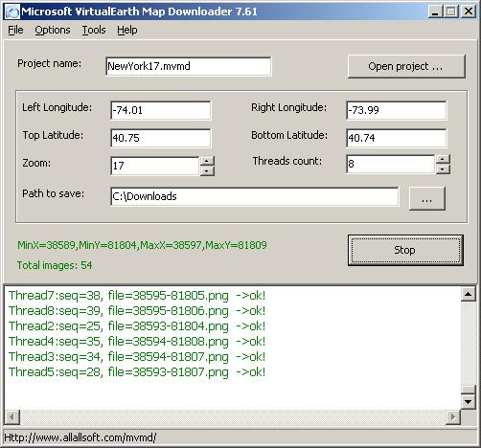
Task: Click the Total images: 54 text
Action: [x=55, y=265]
